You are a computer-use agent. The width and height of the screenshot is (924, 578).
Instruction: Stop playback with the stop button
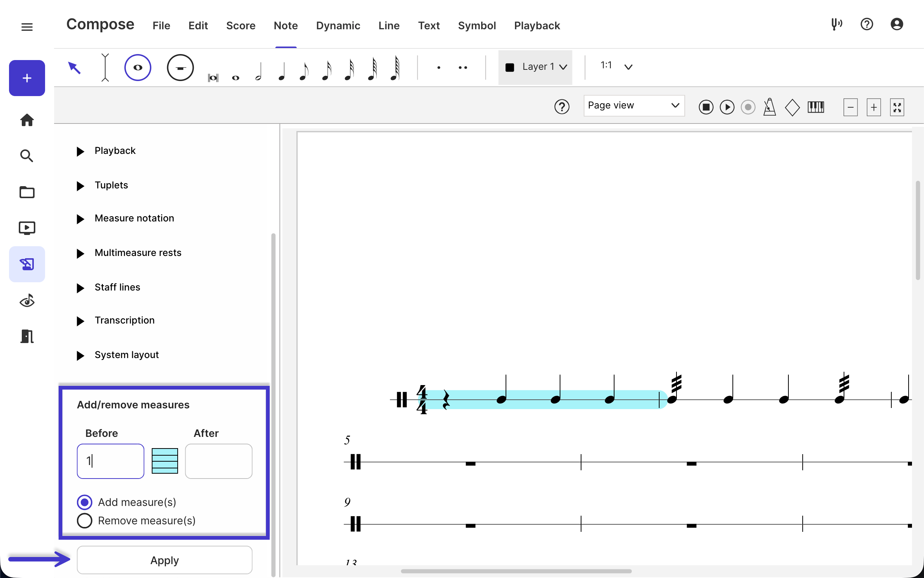(x=706, y=107)
